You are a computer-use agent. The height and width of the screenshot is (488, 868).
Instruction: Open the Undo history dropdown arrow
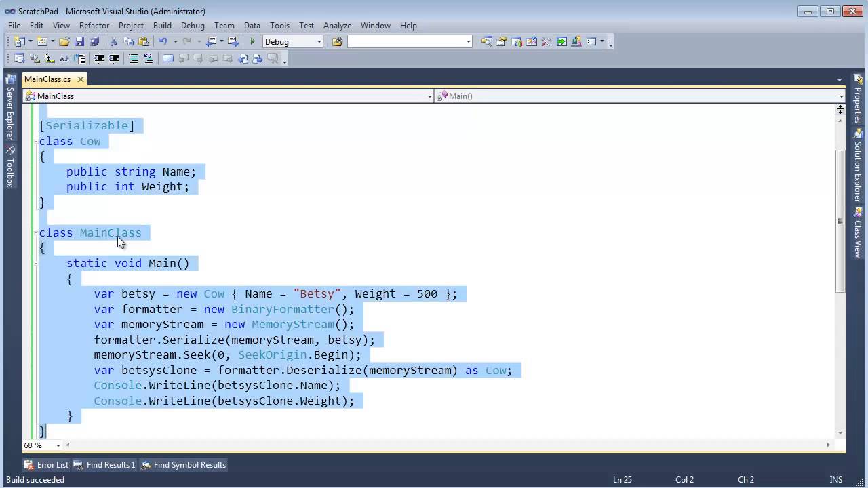[x=175, y=42]
